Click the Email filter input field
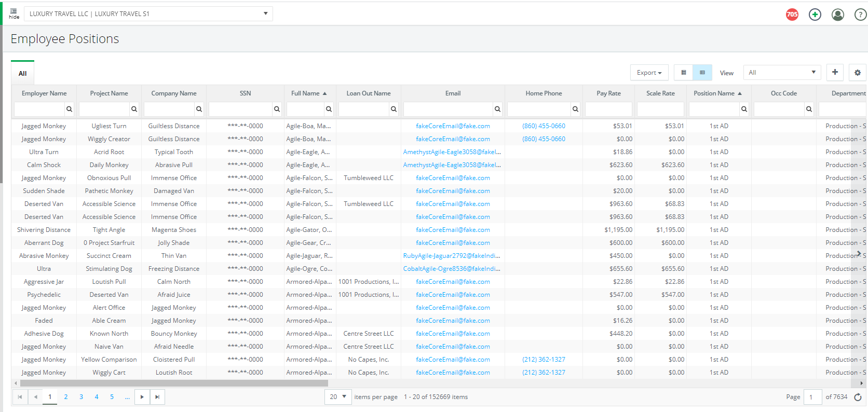Screen dimensions: 868x412 448,109
